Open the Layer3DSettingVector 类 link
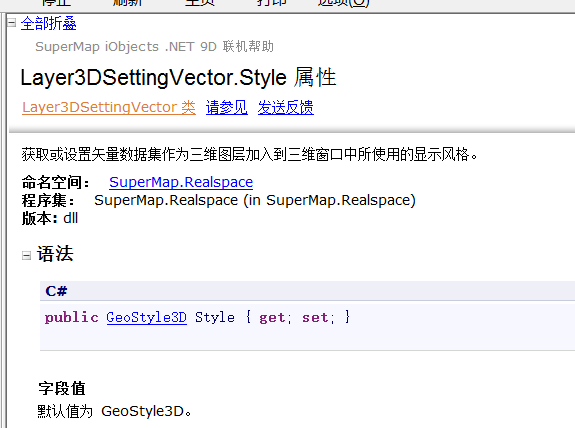 tap(109, 107)
